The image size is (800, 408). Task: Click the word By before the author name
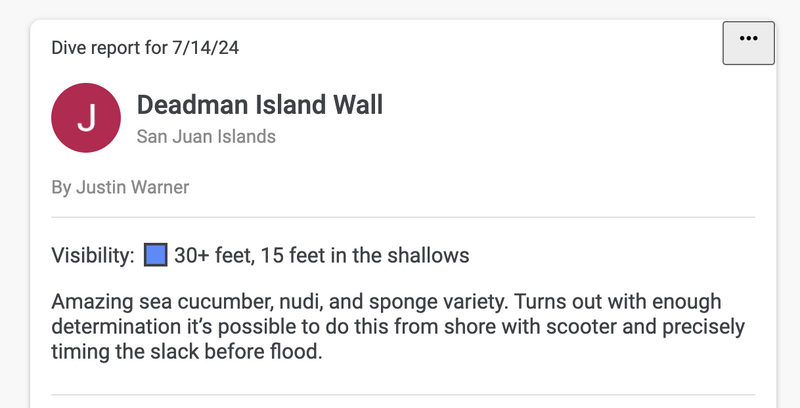tap(61, 187)
